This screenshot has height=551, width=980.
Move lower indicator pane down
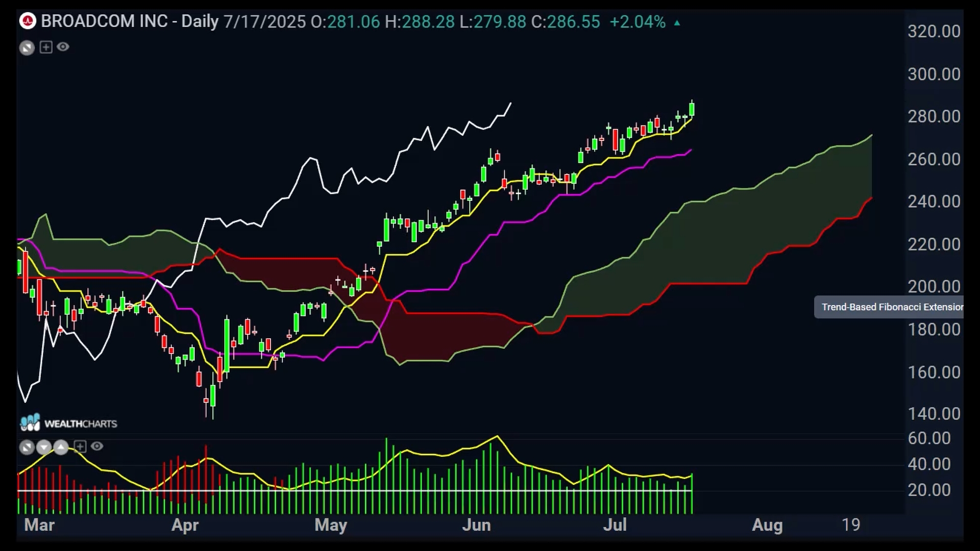tap(44, 448)
